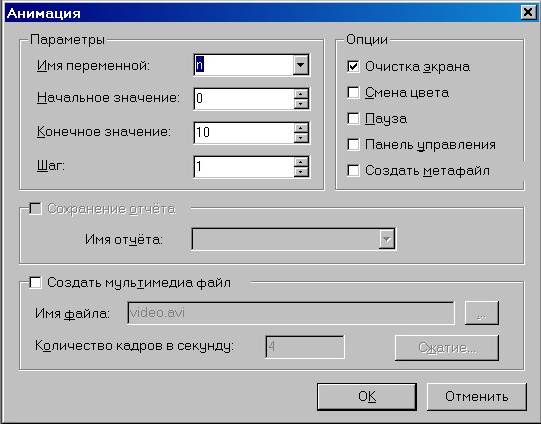541x424 pixels.
Task: Increase Шаг value with up spinner
Action: (301, 162)
